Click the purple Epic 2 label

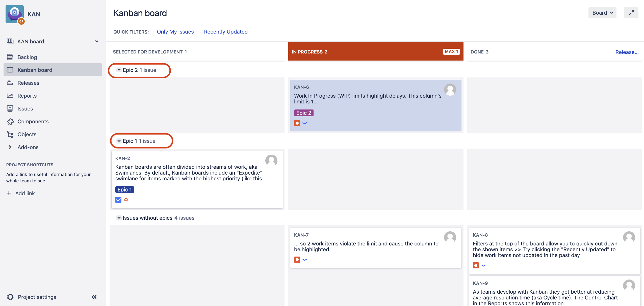[304, 113]
